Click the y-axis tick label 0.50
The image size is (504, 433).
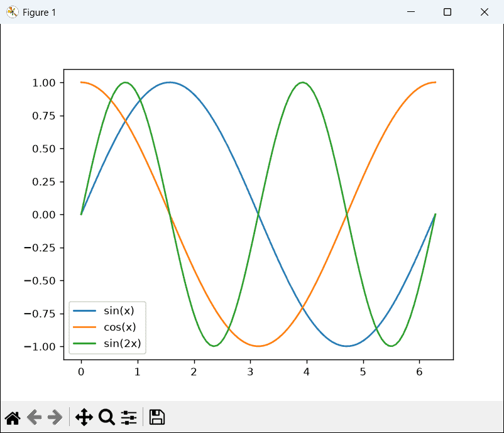pyautogui.click(x=44, y=149)
